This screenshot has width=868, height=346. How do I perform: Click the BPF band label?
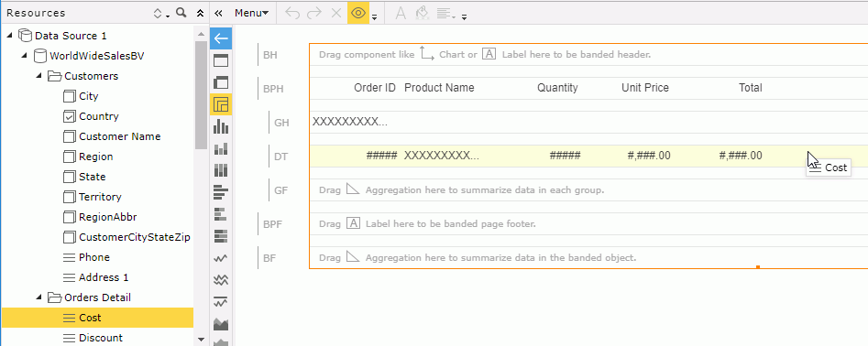pos(273,224)
